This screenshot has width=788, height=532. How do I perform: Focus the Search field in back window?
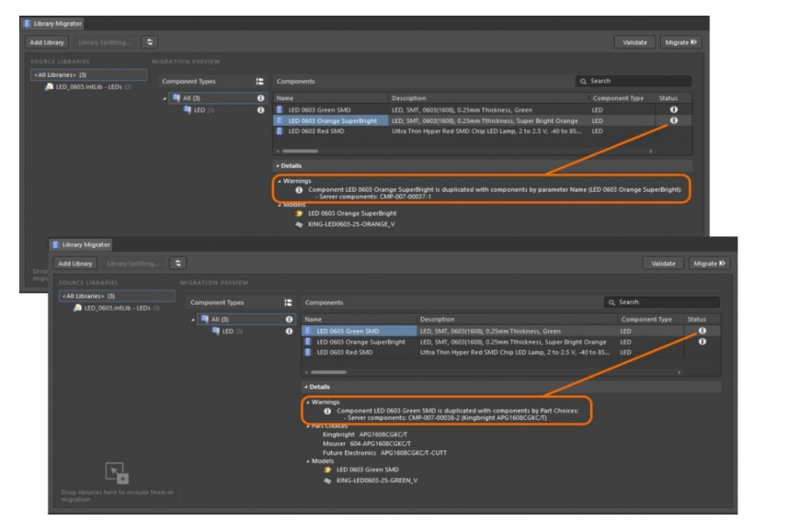(634, 81)
